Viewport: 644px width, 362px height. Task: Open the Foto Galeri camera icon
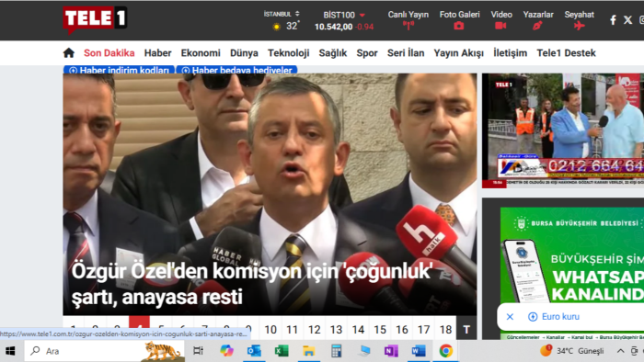[x=459, y=26]
